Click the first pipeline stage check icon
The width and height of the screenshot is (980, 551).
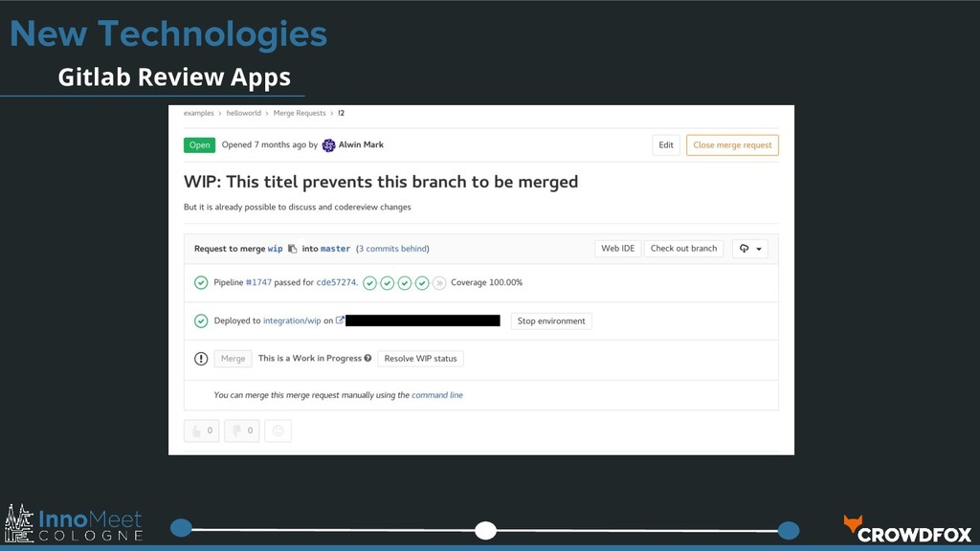pyautogui.click(x=370, y=283)
